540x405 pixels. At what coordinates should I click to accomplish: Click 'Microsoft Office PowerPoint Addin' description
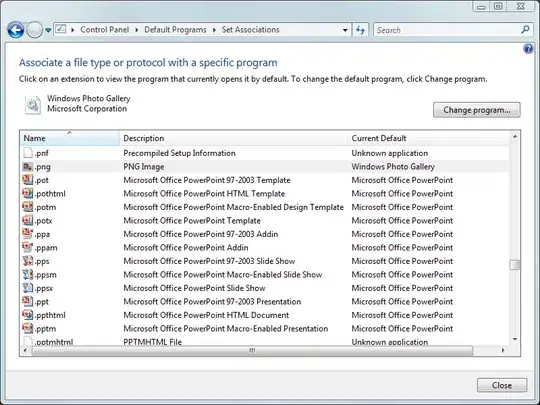click(x=186, y=248)
